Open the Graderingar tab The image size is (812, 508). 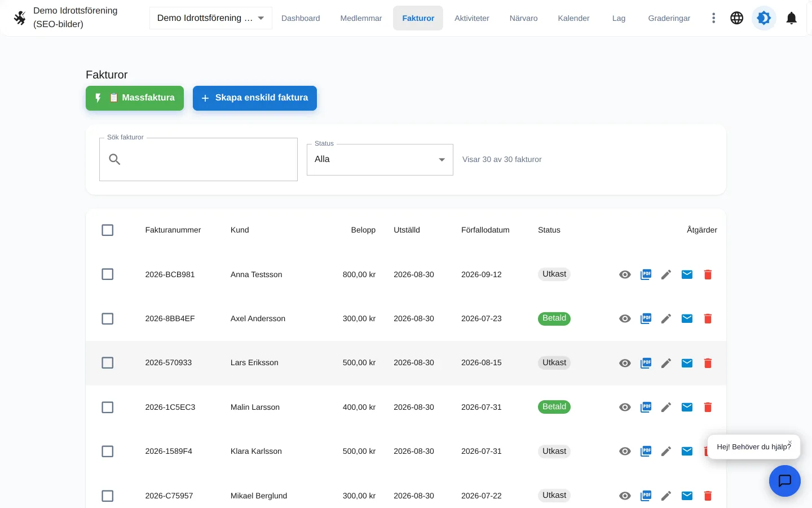point(669,18)
